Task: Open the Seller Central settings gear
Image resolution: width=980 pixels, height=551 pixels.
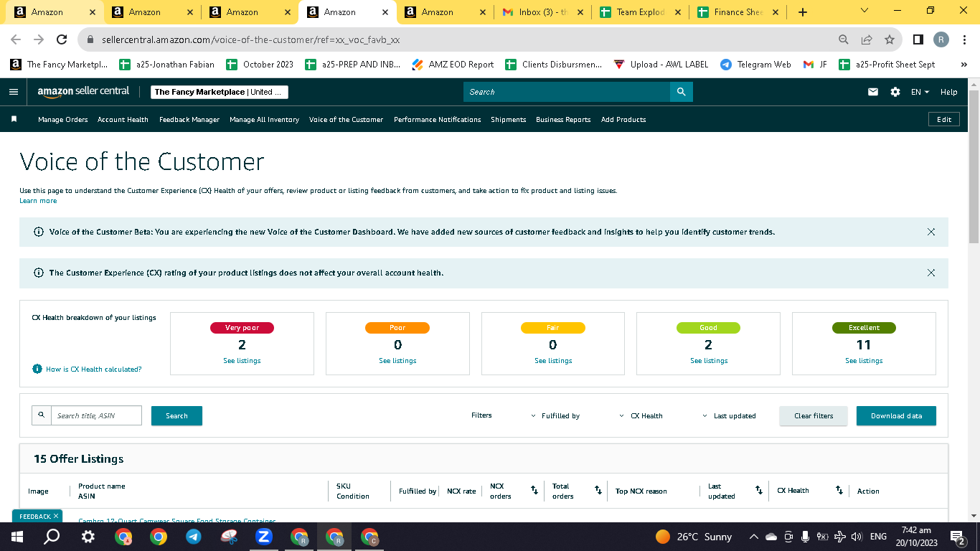Action: click(895, 92)
